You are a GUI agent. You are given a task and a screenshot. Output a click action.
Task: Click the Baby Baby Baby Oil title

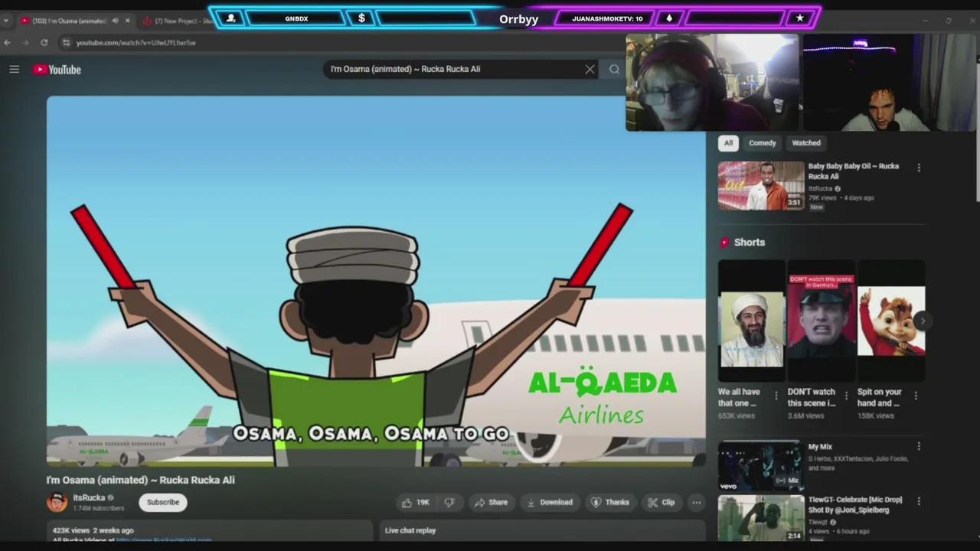854,171
